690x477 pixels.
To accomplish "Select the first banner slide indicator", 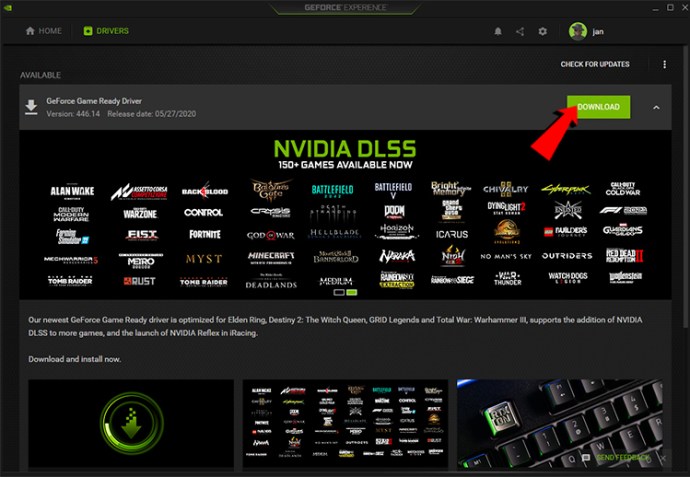I will pyautogui.click(x=339, y=292).
